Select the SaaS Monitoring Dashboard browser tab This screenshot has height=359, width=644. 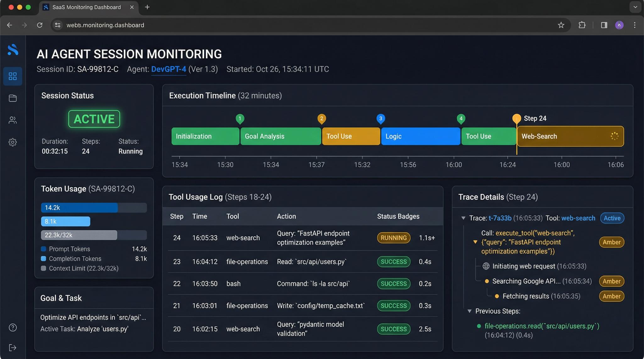pos(86,7)
